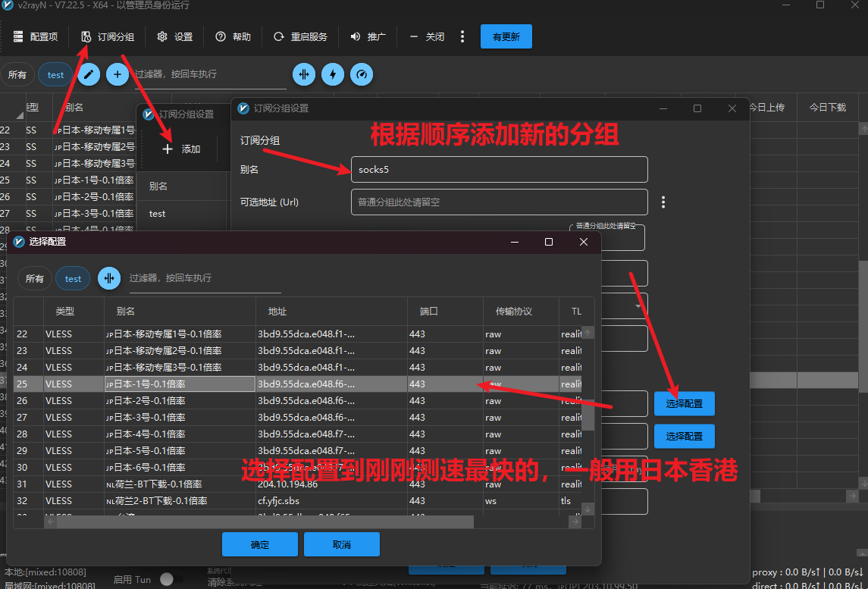
Task: Select row 日本-6号-0.1倍率 in dialog
Action: pyautogui.click(x=298, y=467)
